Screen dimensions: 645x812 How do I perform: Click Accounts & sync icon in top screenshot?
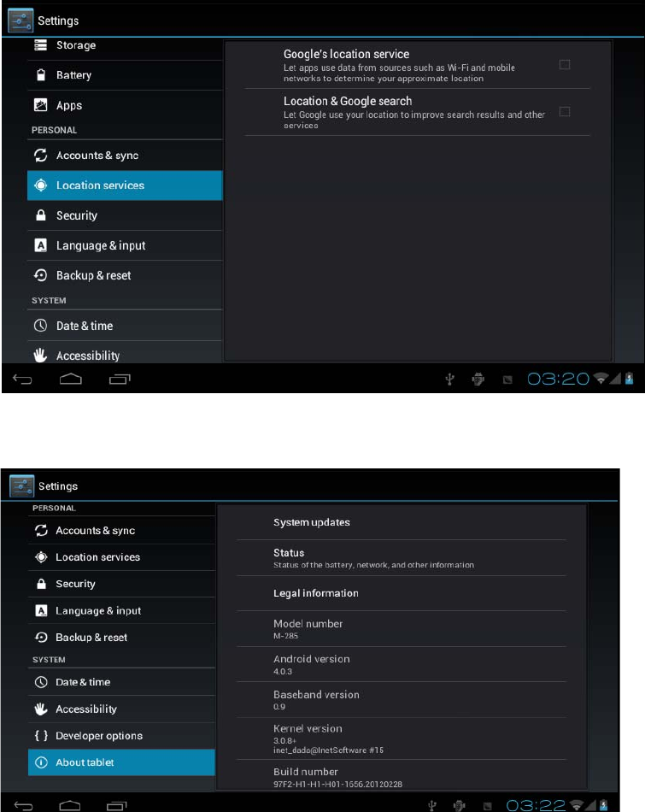pyautogui.click(x=40, y=156)
